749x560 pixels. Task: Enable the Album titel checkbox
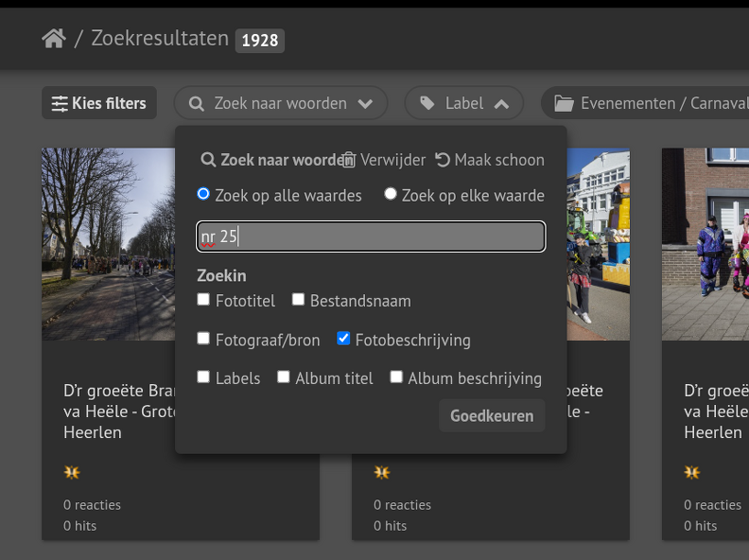click(x=284, y=377)
